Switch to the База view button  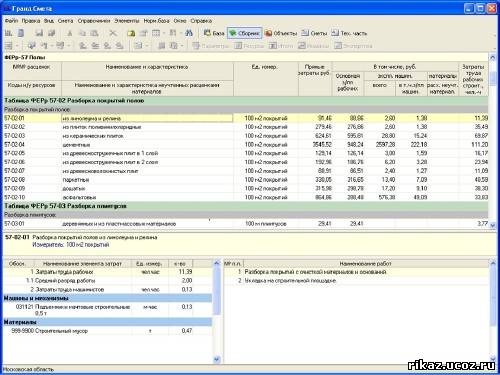coord(214,33)
